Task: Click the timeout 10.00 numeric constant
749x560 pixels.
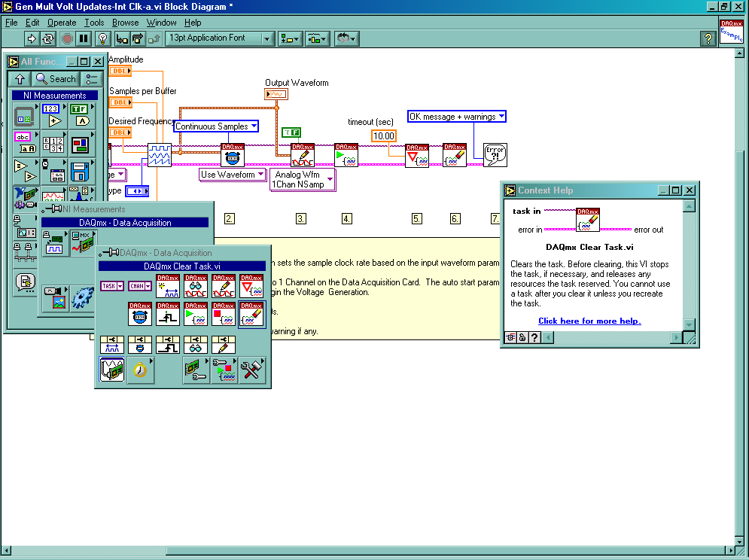Action: (x=384, y=136)
